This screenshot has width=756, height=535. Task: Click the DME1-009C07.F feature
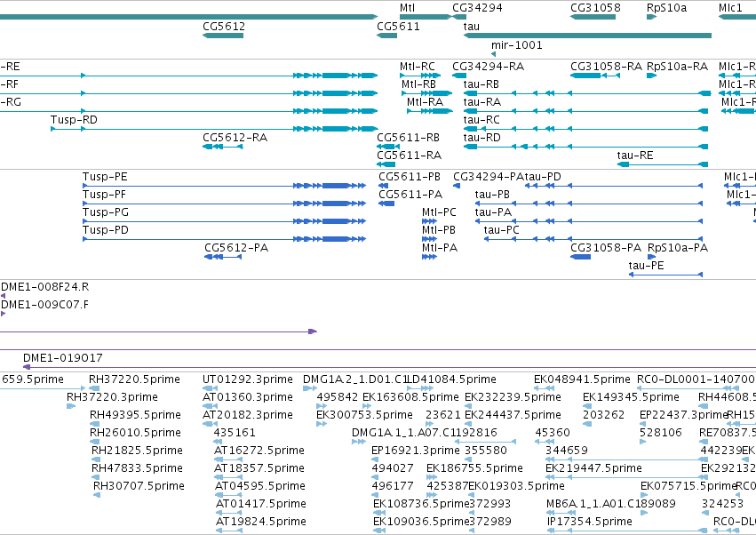point(3,314)
